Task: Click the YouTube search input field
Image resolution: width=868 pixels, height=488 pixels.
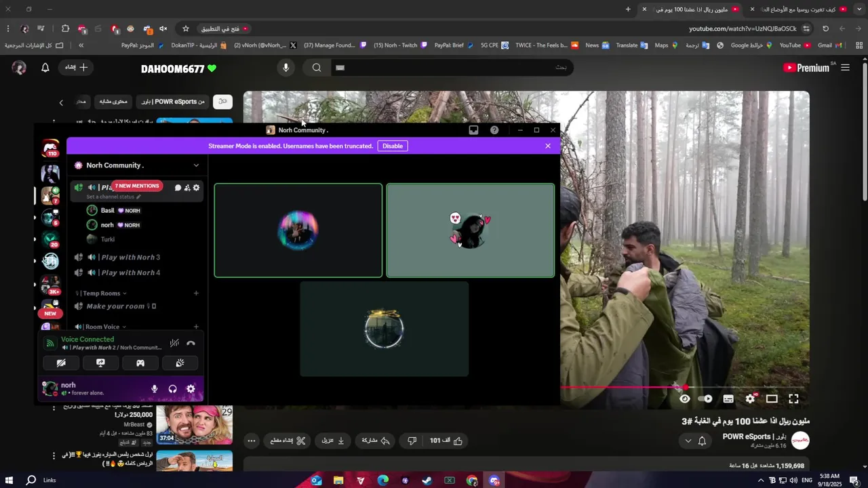Action: 451,67
